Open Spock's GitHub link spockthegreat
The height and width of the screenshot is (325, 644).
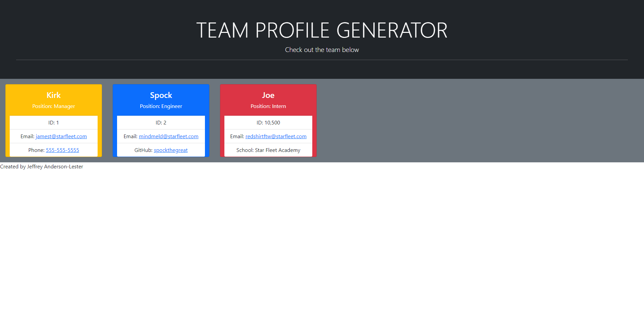pos(170,150)
